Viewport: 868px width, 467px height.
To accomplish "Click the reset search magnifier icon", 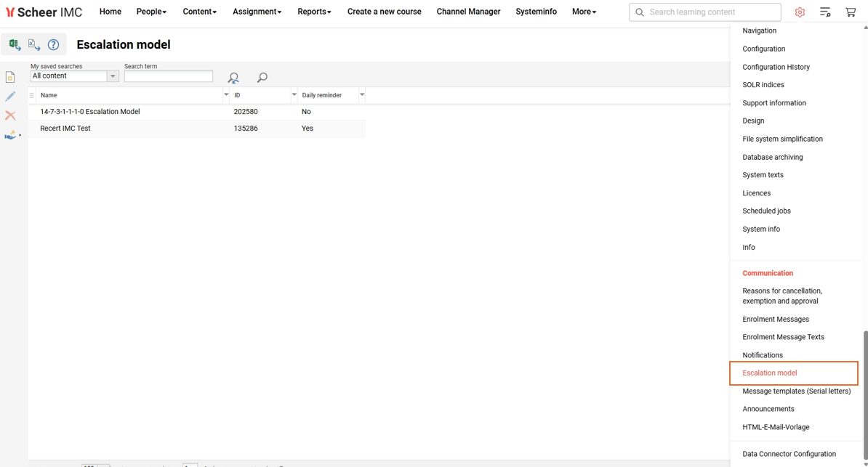I will 233,78.
